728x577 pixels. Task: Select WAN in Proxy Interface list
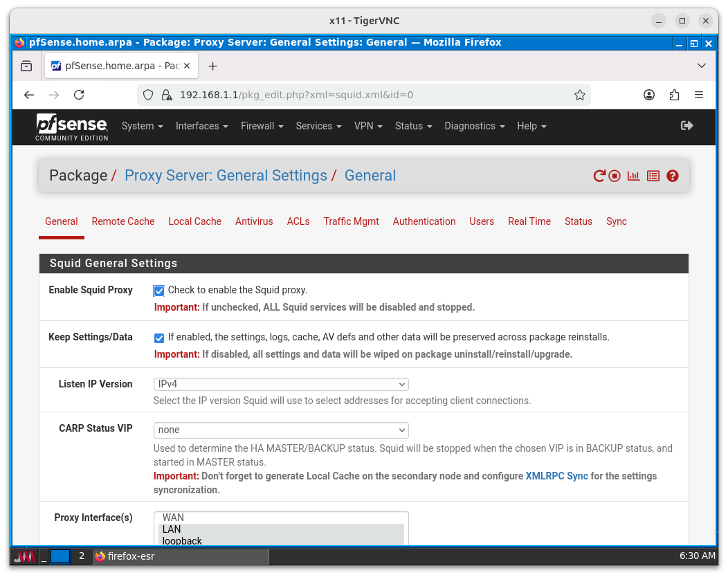[x=173, y=518]
